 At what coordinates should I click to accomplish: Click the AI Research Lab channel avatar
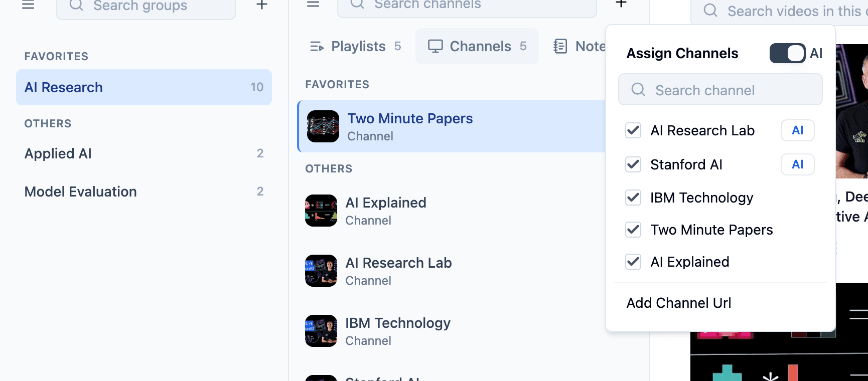click(x=321, y=271)
